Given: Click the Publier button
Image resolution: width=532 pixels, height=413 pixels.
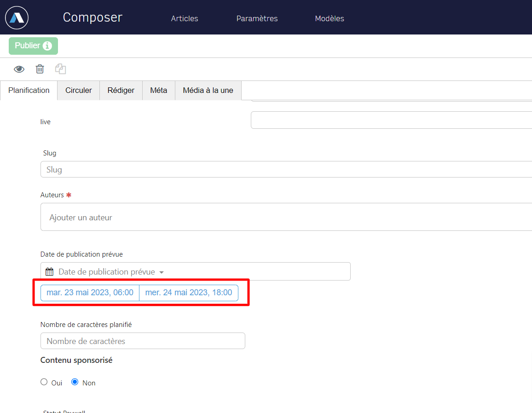Looking at the screenshot, I should pyautogui.click(x=33, y=46).
